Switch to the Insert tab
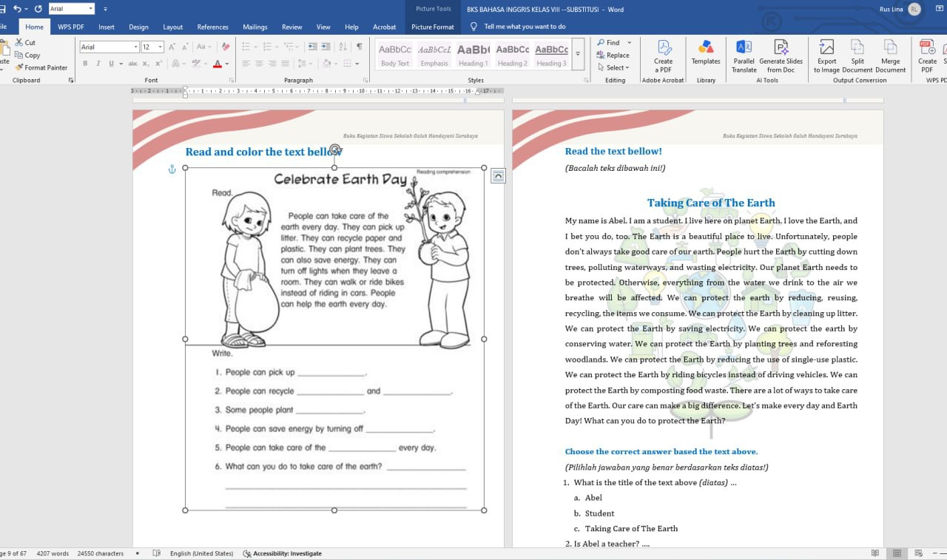Image resolution: width=947 pixels, height=560 pixels. coord(107,27)
